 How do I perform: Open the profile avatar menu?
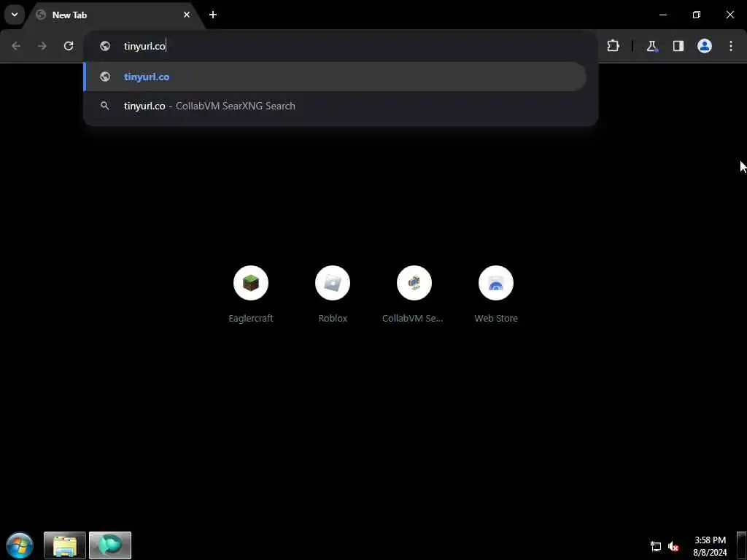pos(705,46)
